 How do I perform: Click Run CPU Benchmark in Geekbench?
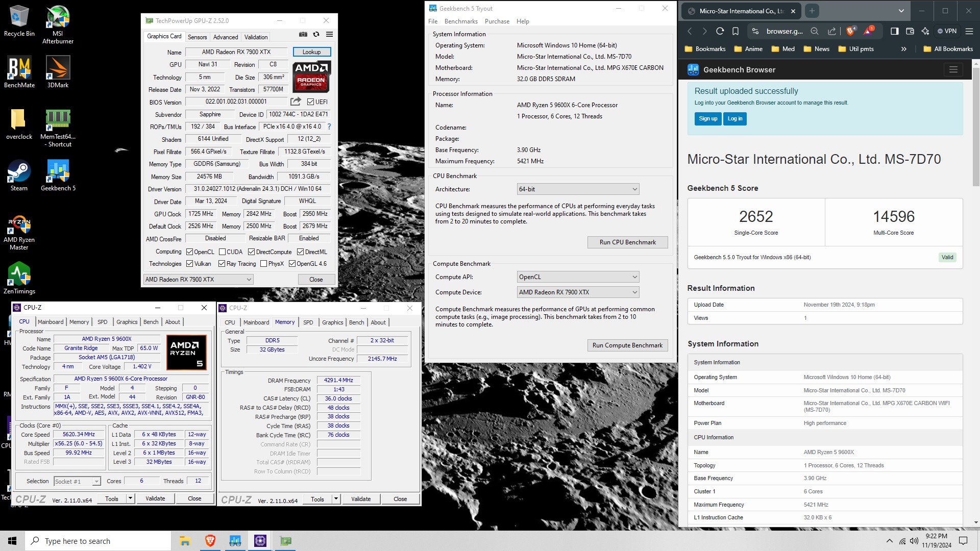[627, 242]
